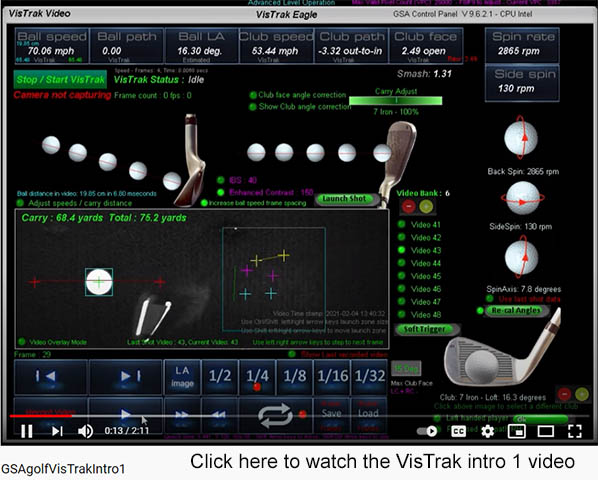This screenshot has width=598, height=480.
Task: Select 1/8 playback speed
Action: (294, 377)
